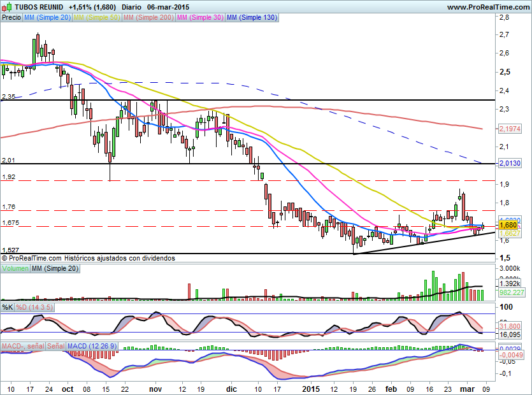Screen dimensions: 532x395
Task: Click the 2015 year marker on timeline
Action: [x=311, y=389]
